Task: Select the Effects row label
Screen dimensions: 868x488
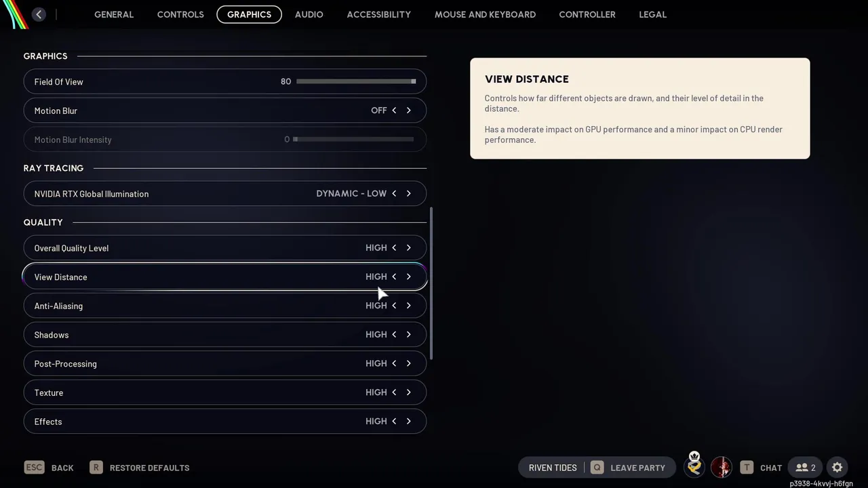Action: click(x=48, y=422)
